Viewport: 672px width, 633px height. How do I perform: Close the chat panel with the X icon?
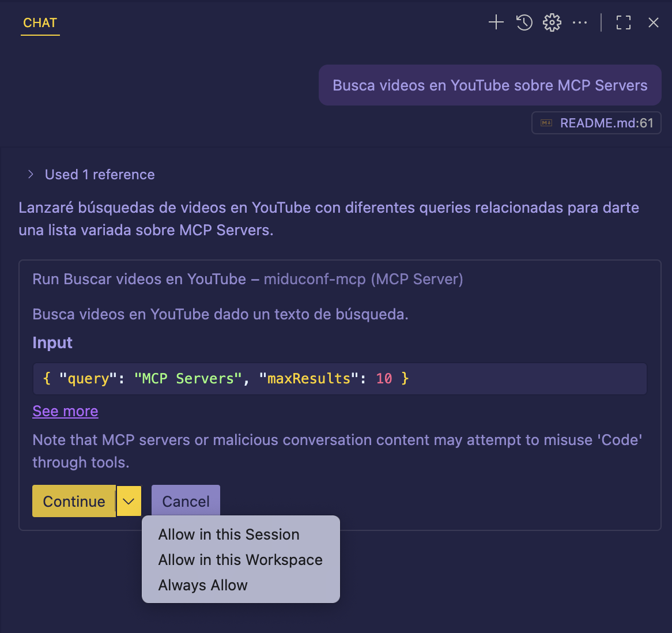coord(653,22)
